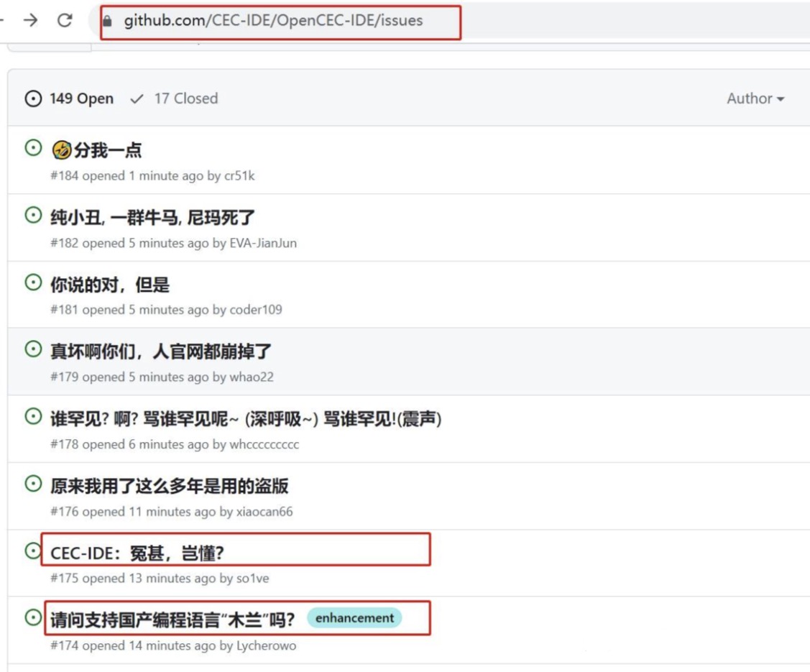The height and width of the screenshot is (672, 810).
Task: Click the browser forward arrow
Action: [x=30, y=20]
